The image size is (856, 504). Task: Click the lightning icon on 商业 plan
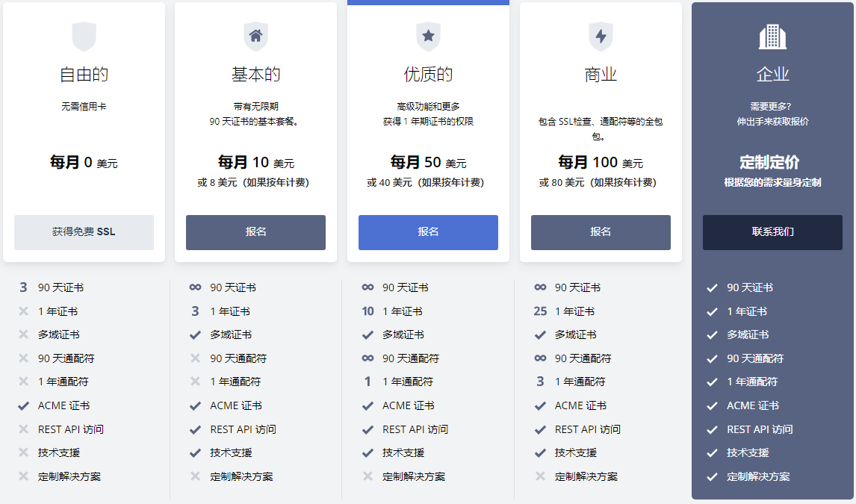[x=601, y=34]
